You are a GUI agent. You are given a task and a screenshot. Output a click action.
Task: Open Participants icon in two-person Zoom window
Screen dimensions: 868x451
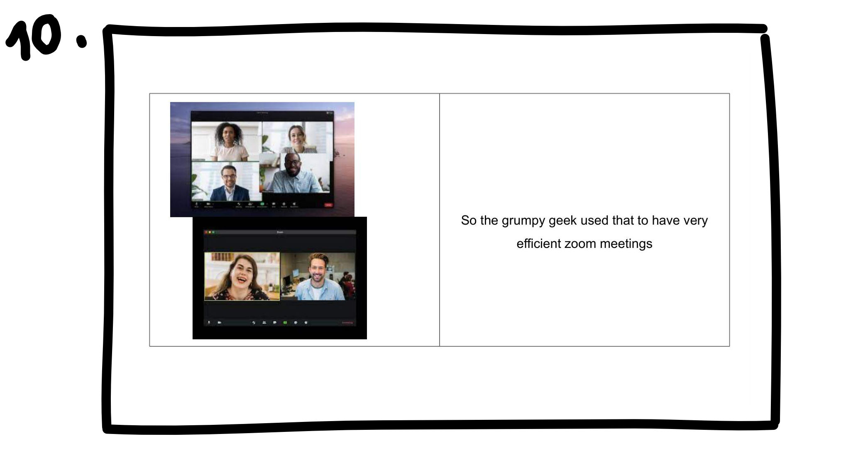[x=264, y=323]
